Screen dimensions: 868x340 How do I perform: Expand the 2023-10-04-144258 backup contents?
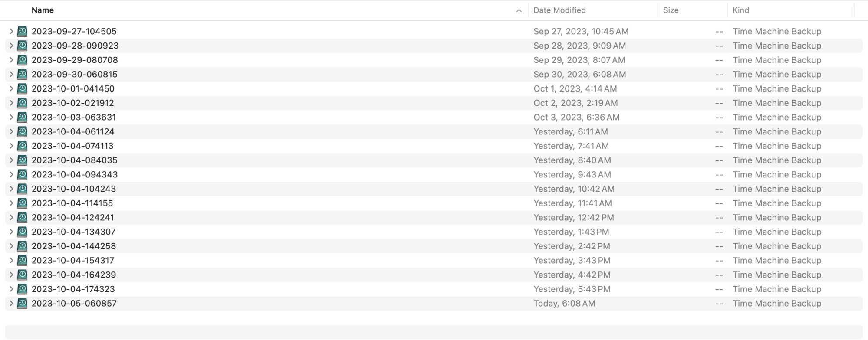tap(11, 246)
